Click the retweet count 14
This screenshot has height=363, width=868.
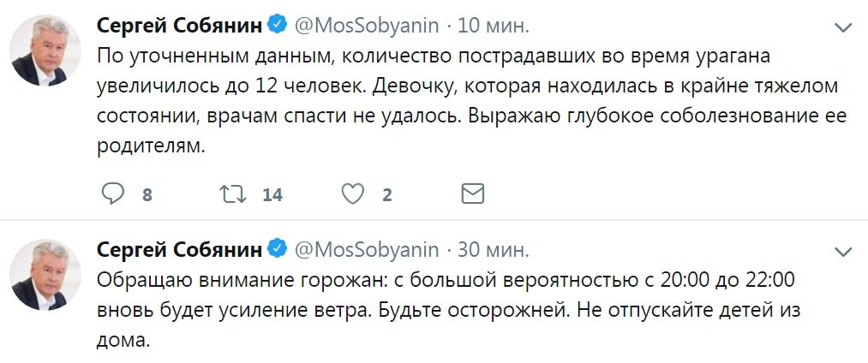[x=272, y=195]
